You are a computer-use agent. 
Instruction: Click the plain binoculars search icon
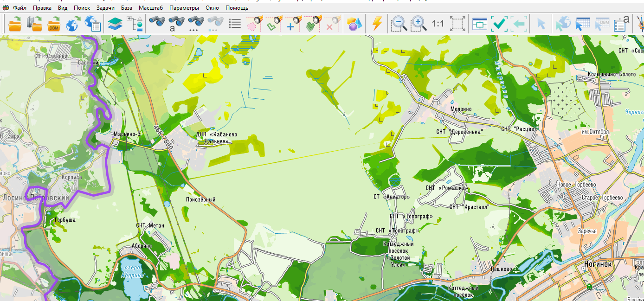[156, 23]
